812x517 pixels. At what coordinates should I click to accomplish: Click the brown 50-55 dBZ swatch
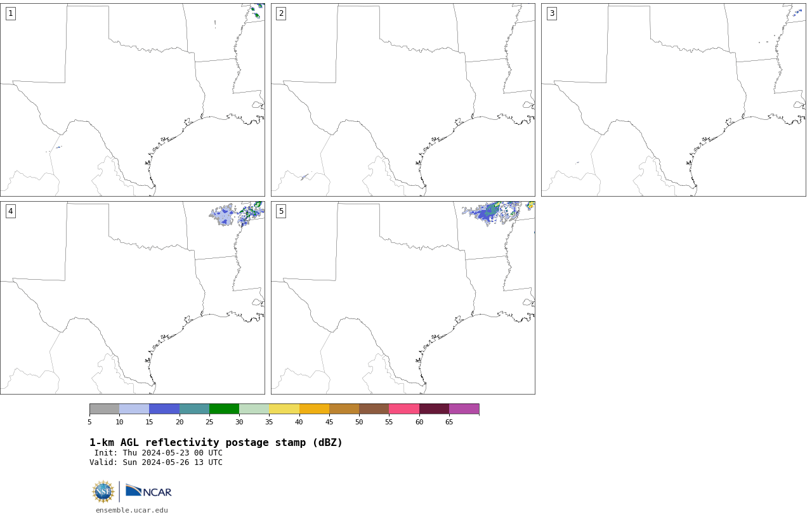tap(374, 409)
